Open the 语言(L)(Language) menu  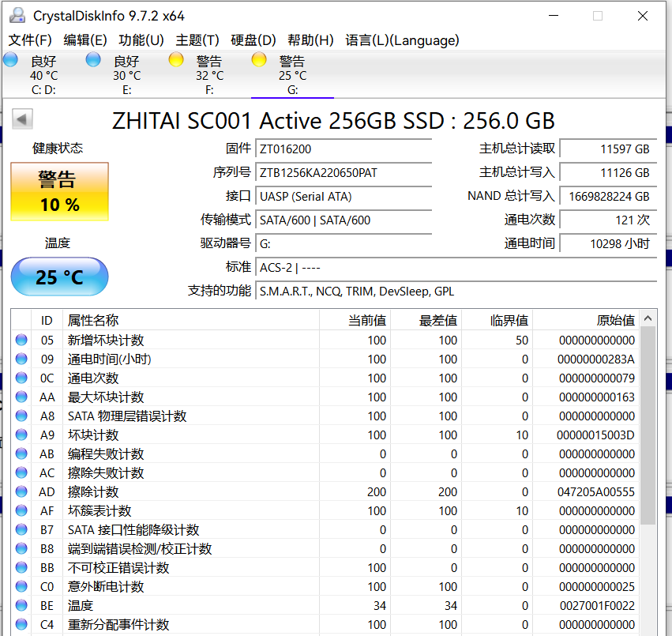pos(402,40)
